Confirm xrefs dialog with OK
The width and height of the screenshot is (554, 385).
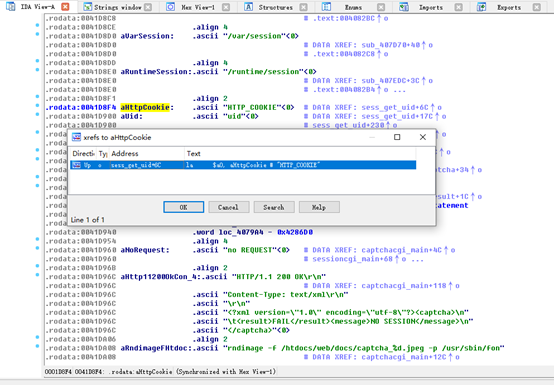183,207
